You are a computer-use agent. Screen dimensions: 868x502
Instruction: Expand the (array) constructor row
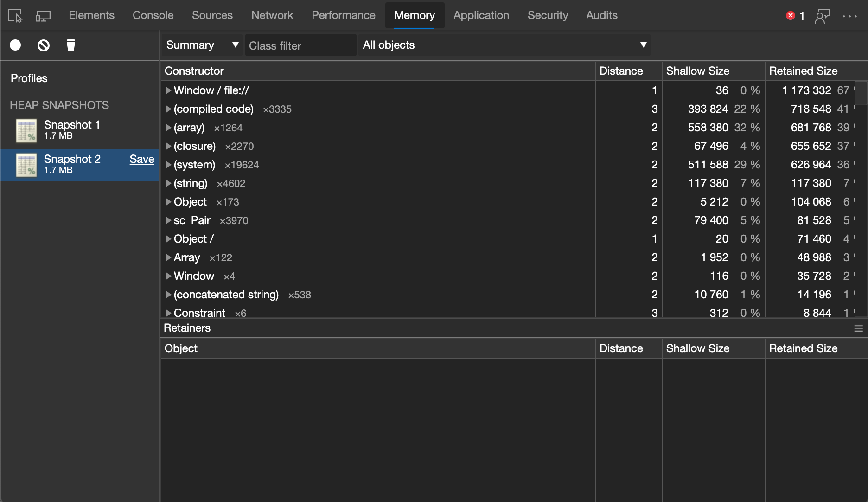(169, 128)
